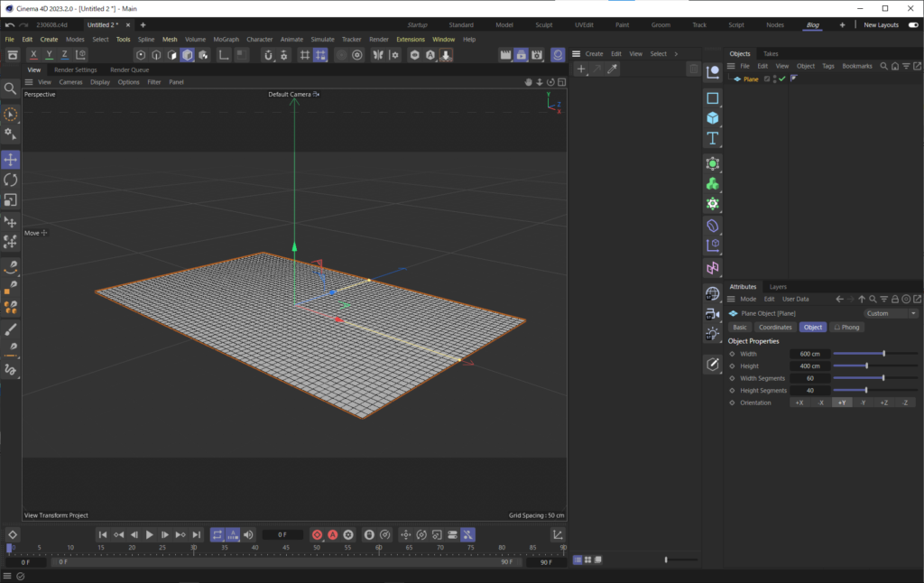Switch to the Coordinates tab in Attributes
The height and width of the screenshot is (583, 924).
(775, 327)
